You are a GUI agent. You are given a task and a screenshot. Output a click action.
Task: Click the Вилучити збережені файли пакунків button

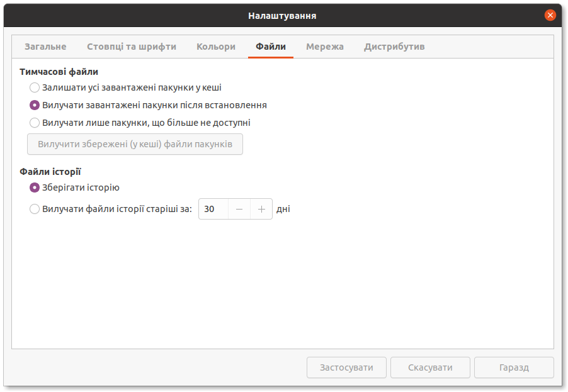click(x=135, y=144)
